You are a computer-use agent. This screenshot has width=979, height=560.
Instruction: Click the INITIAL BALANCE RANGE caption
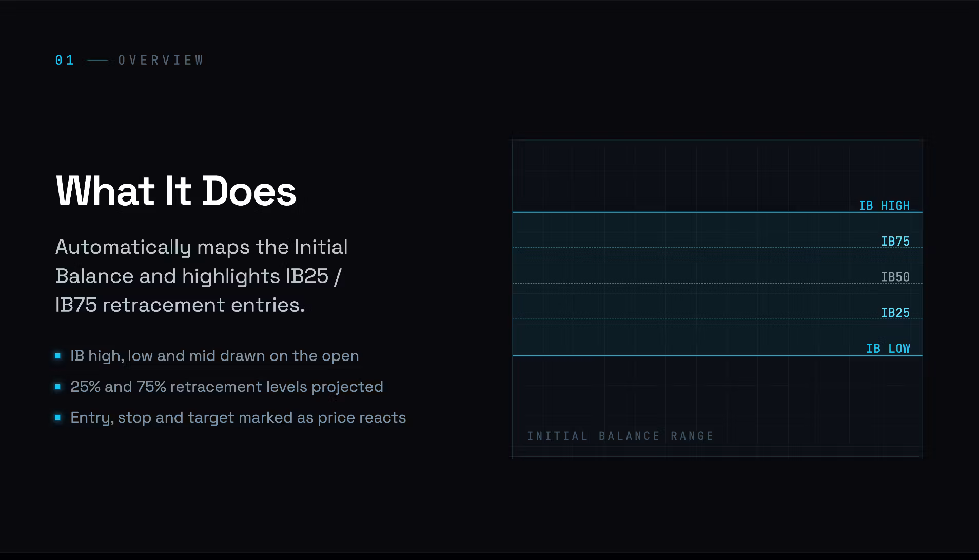[620, 436]
